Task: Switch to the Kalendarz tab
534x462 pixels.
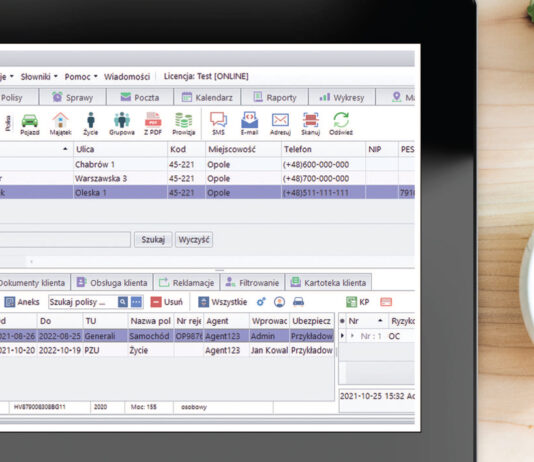Action: (x=207, y=98)
